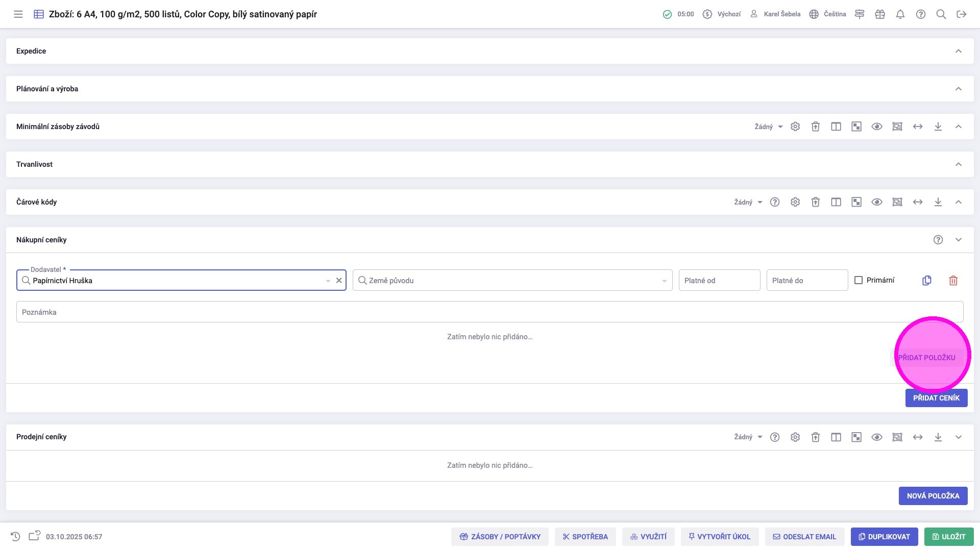Screen dimensions: 980x551
Task: Click the notification bell icon
Action: [900, 14]
